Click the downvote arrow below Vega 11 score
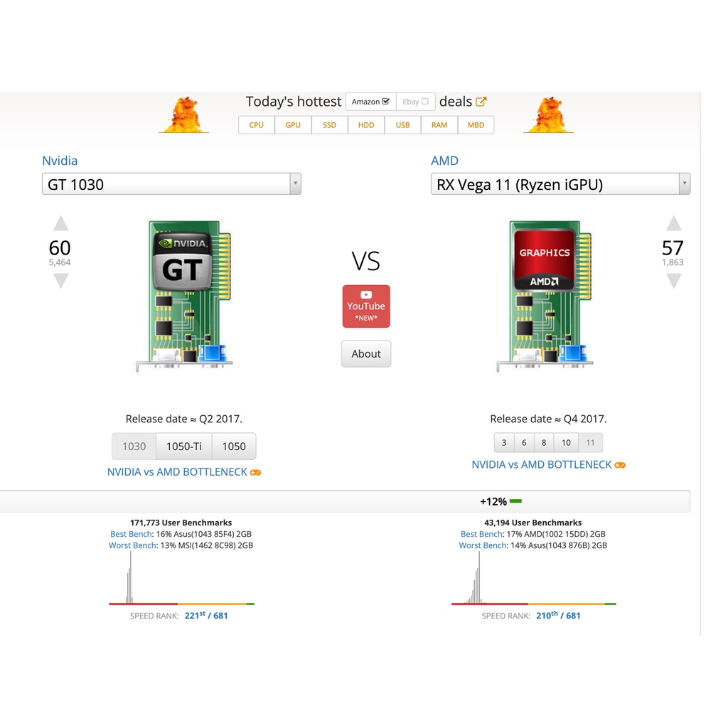The width and height of the screenshot is (728, 728). pos(673,281)
